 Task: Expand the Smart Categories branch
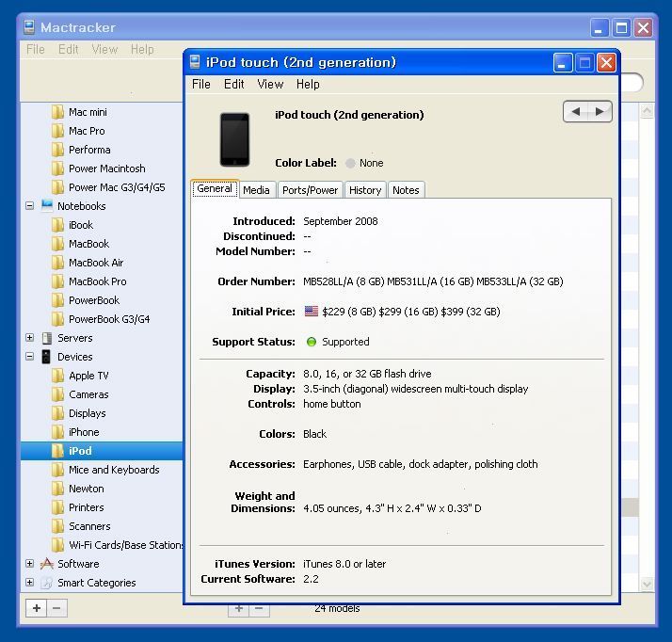pos(29,583)
